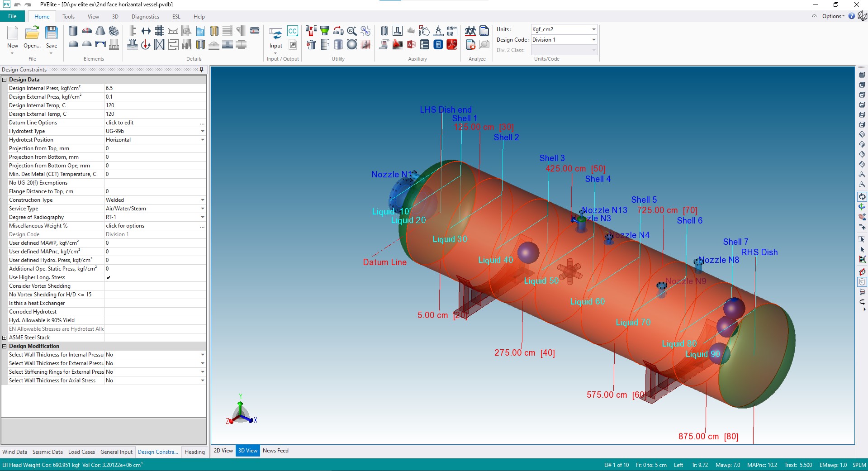Open the calculator auxiliary tool
The width and height of the screenshot is (868, 471).
click(x=438, y=44)
